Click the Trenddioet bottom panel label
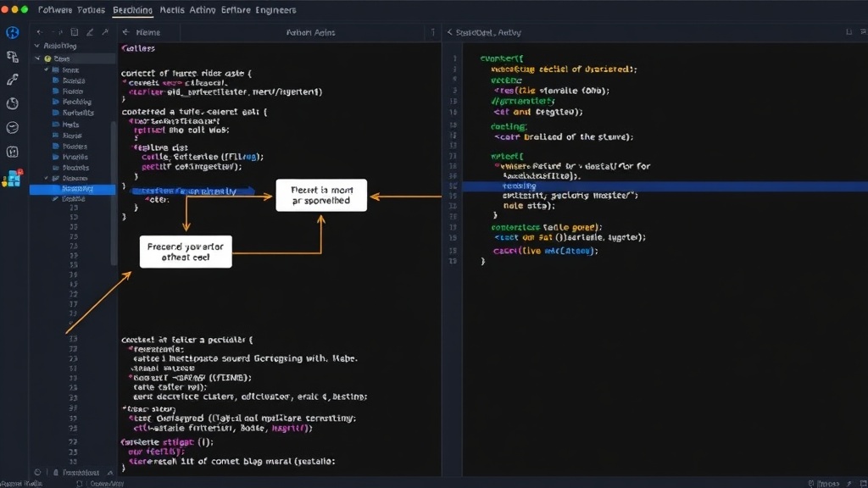The image size is (868, 488). [81, 473]
